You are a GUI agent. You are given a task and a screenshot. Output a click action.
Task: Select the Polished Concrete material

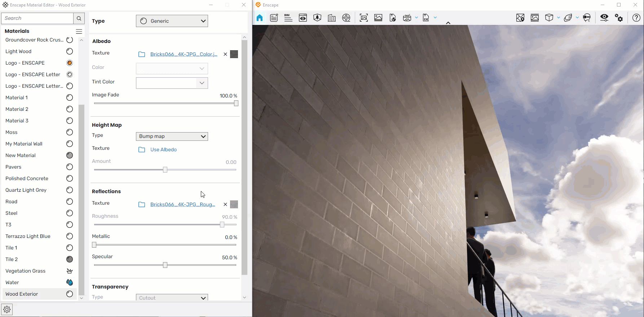(x=39, y=178)
